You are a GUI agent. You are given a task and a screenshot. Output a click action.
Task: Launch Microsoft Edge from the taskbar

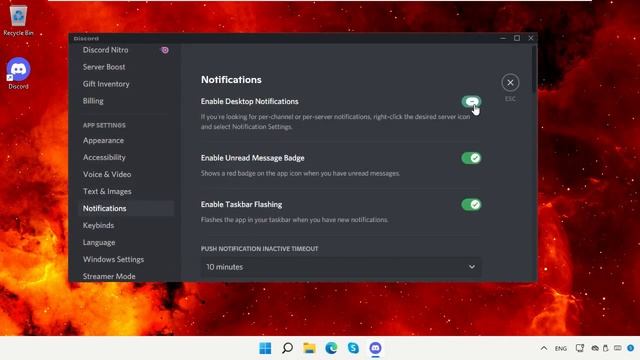(x=331, y=348)
